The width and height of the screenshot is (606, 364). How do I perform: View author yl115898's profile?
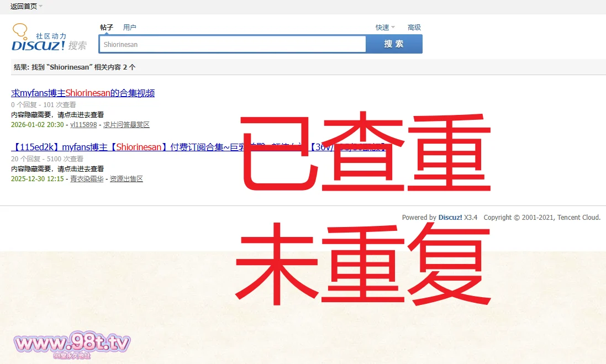[83, 125]
